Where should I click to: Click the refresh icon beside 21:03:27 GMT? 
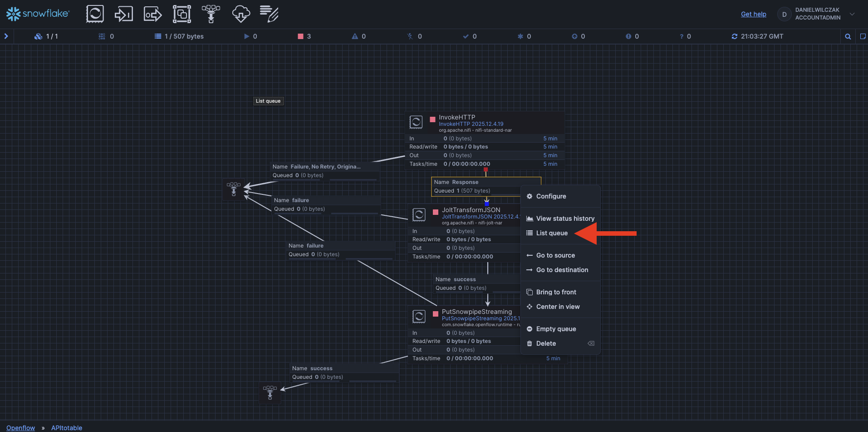click(734, 36)
